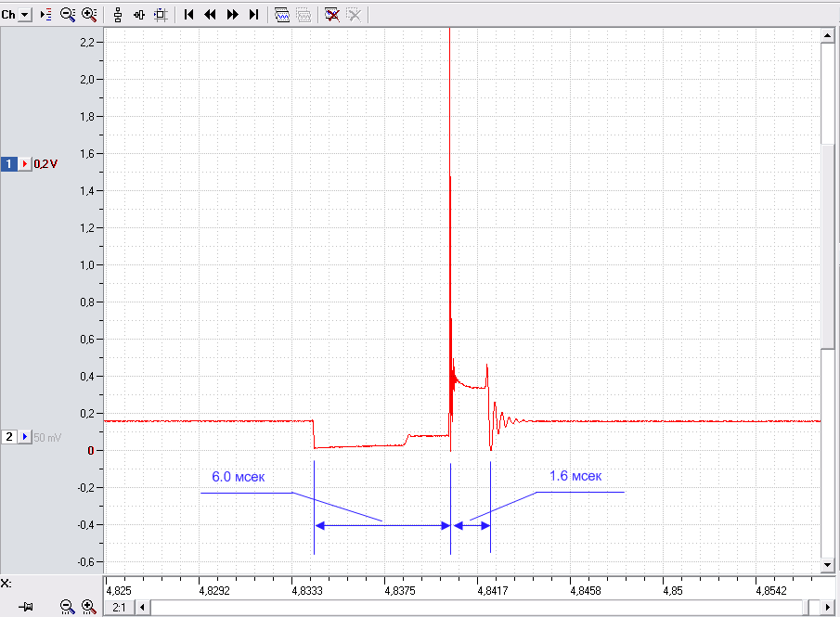Click the 4,8333 time axis label
This screenshot has width=840, height=617.
[307, 591]
